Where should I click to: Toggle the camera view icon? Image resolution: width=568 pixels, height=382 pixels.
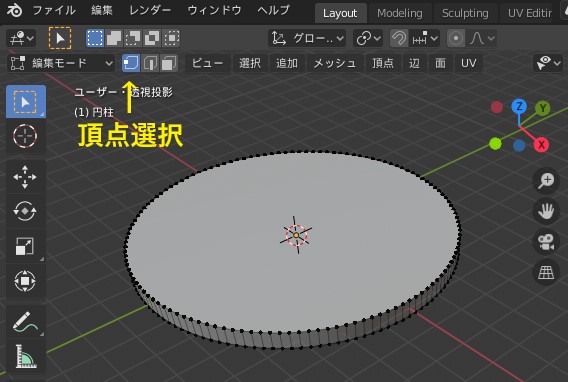tap(546, 242)
